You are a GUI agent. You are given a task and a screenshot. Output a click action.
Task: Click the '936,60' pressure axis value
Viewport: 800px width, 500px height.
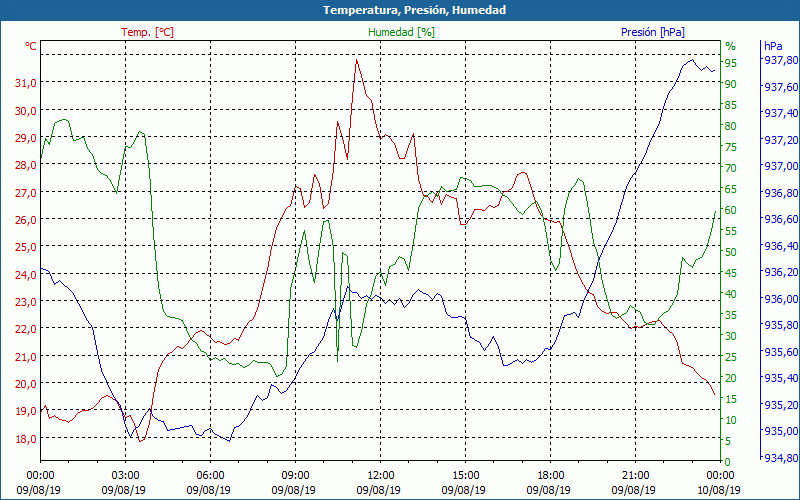(780, 219)
